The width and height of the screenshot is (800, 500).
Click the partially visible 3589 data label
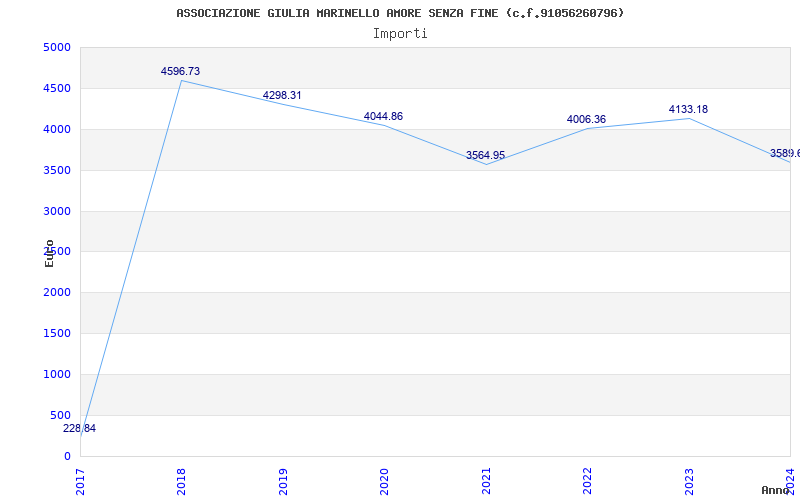pos(785,154)
